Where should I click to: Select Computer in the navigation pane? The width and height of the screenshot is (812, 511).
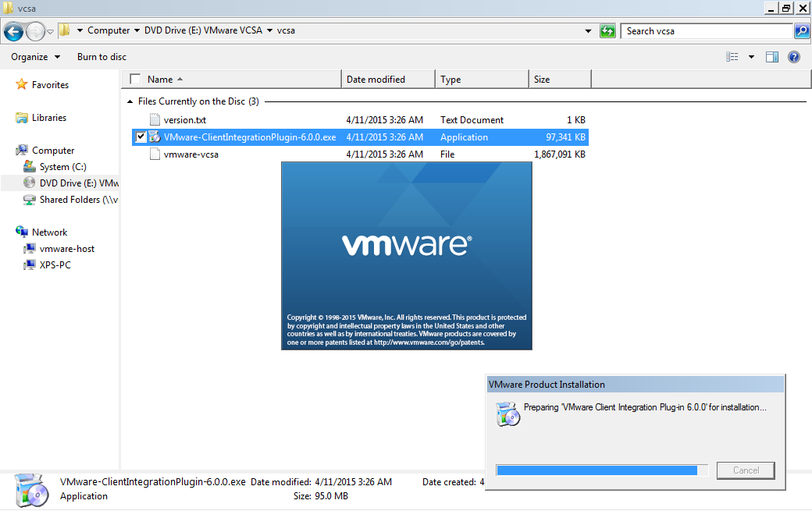tap(53, 151)
